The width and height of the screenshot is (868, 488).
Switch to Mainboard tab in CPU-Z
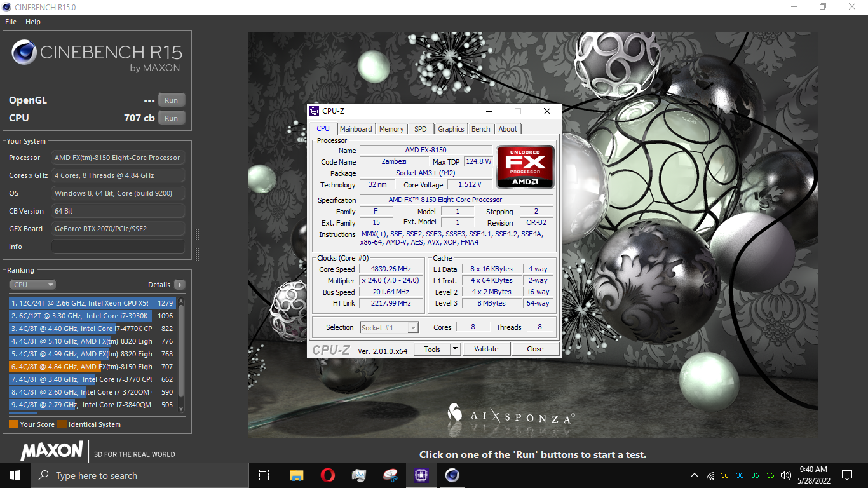point(356,129)
